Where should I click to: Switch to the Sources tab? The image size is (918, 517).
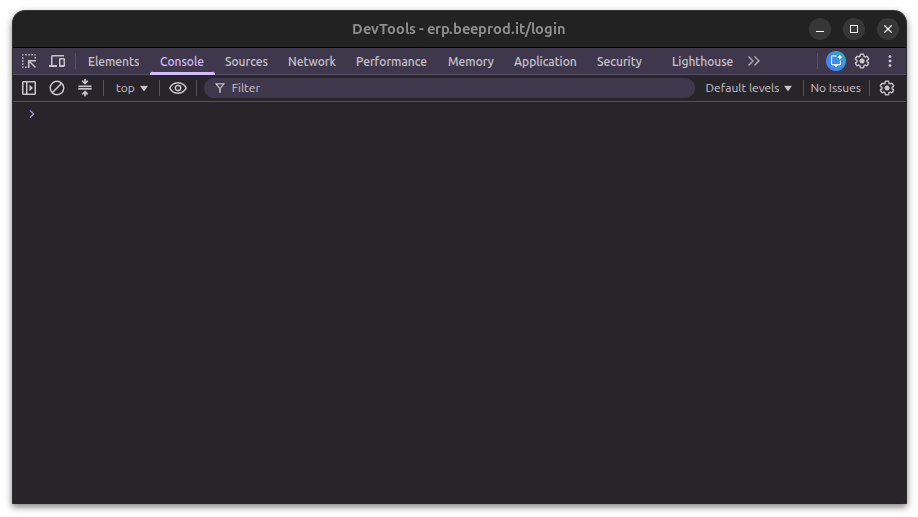click(246, 61)
